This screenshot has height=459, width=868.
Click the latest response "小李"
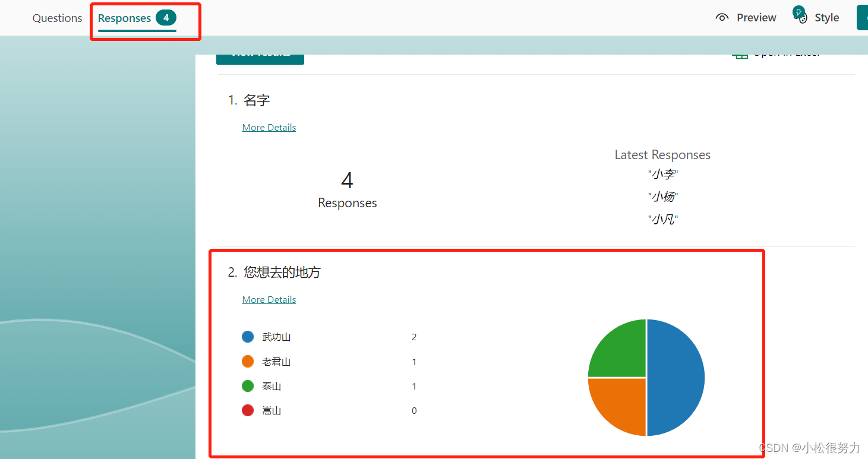tap(663, 175)
